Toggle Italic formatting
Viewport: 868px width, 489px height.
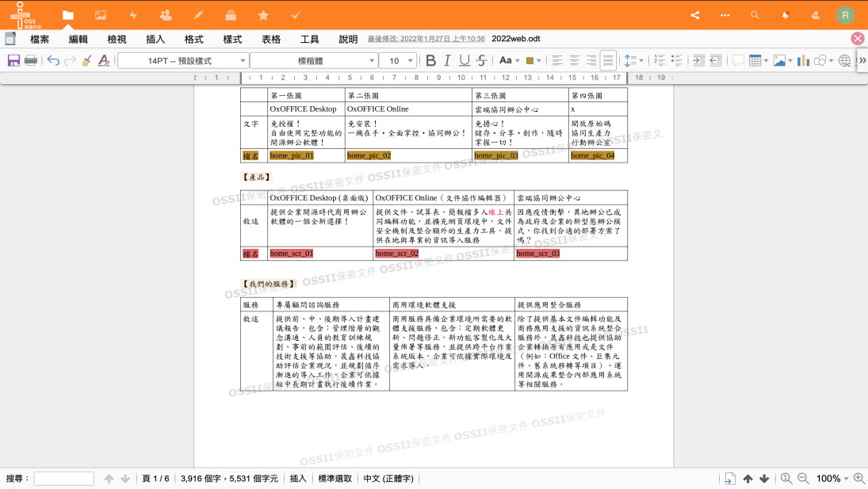point(447,60)
